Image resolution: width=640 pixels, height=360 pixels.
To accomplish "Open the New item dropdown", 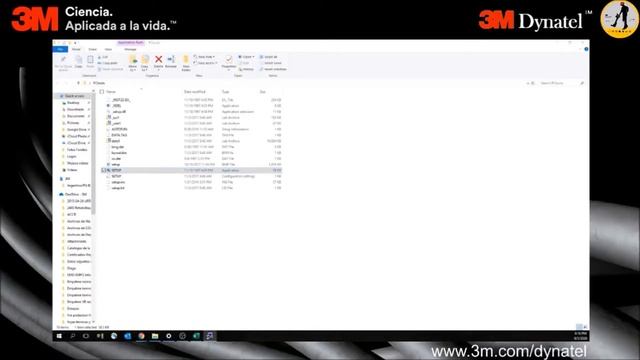I will click(x=204, y=57).
